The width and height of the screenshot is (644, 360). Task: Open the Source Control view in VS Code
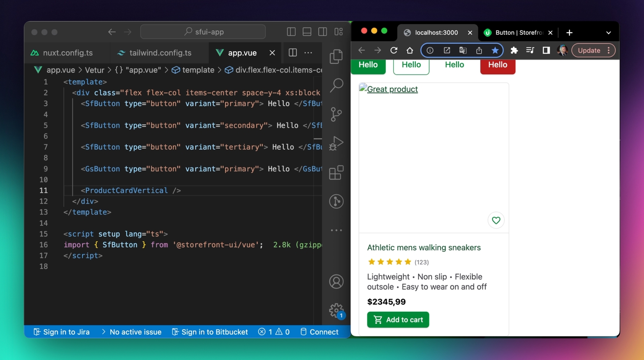(x=336, y=114)
